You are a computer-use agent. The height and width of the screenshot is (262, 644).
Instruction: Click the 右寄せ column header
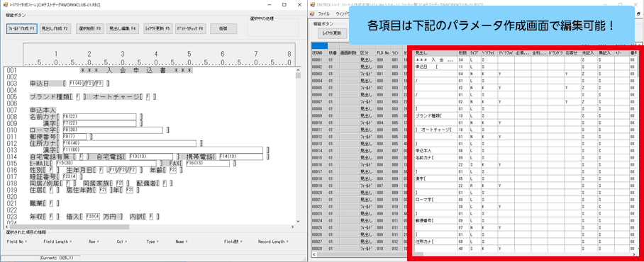[x=572, y=53]
